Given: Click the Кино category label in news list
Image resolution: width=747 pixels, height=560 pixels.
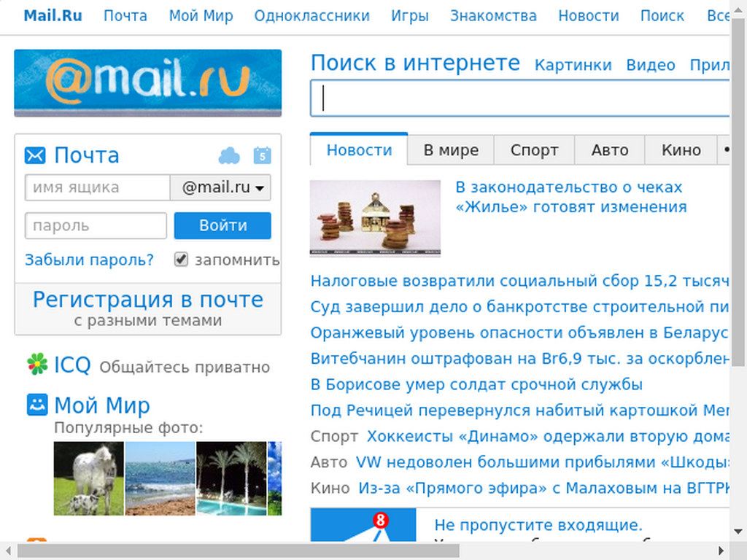Looking at the screenshot, I should [x=330, y=488].
